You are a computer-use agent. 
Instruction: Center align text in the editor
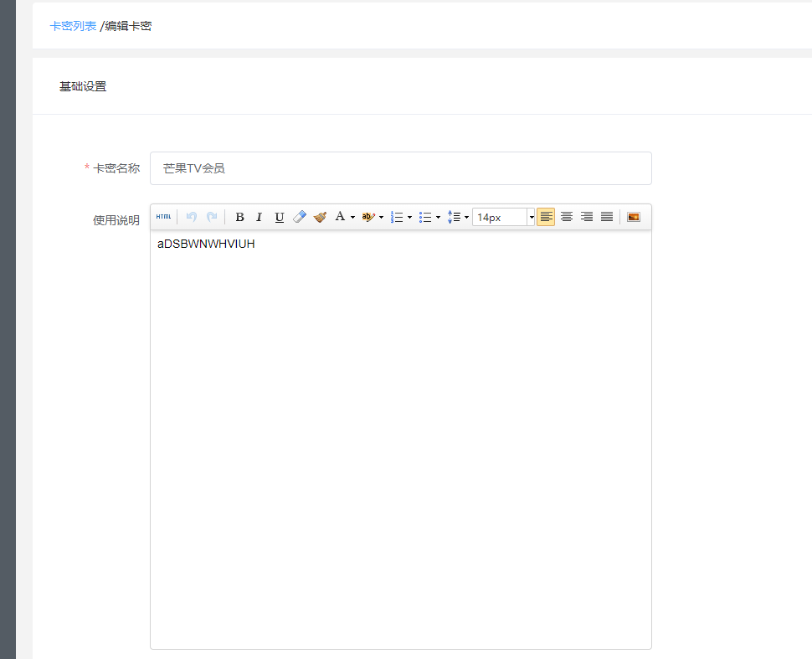tap(567, 217)
